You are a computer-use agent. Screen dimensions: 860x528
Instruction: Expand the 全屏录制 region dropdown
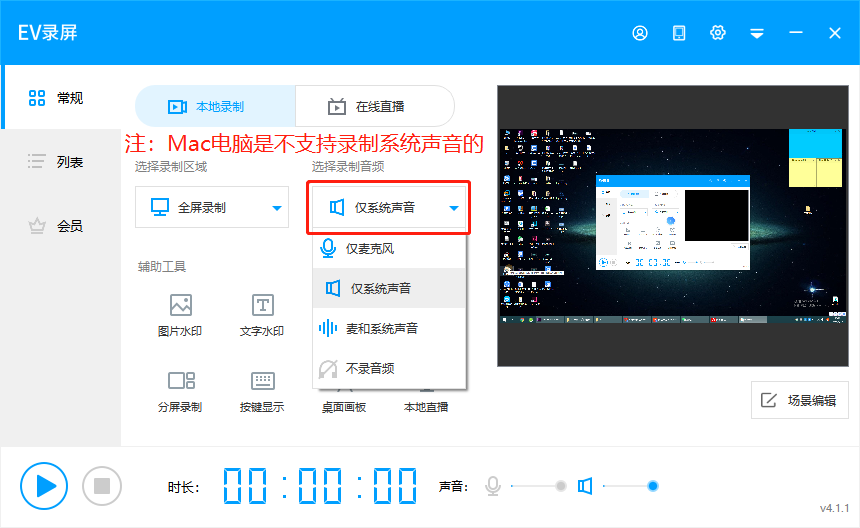point(212,207)
